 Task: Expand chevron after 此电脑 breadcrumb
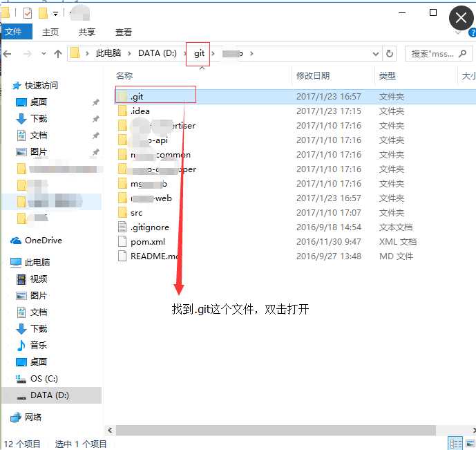pos(129,54)
